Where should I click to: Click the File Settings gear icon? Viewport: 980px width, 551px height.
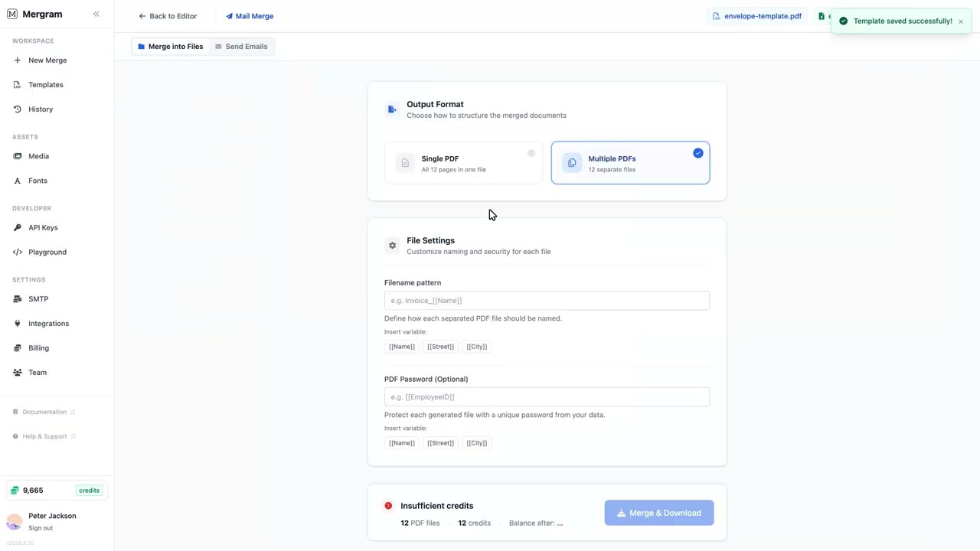(x=392, y=246)
